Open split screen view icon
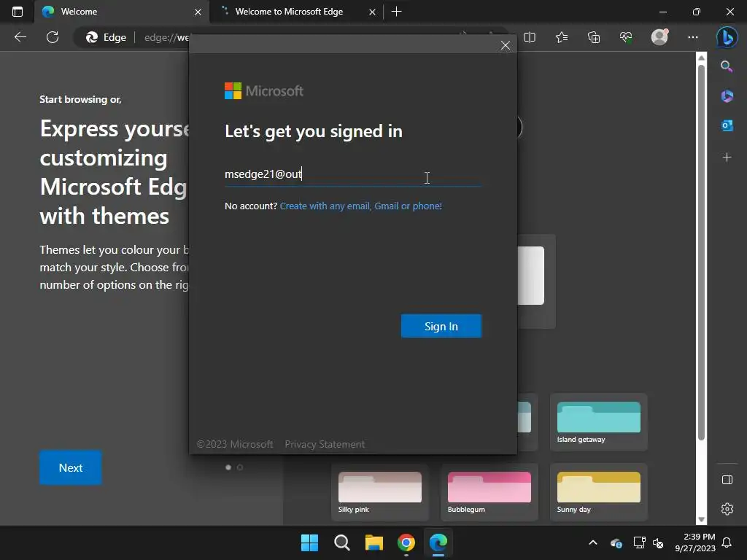The height and width of the screenshot is (560, 747). click(530, 37)
